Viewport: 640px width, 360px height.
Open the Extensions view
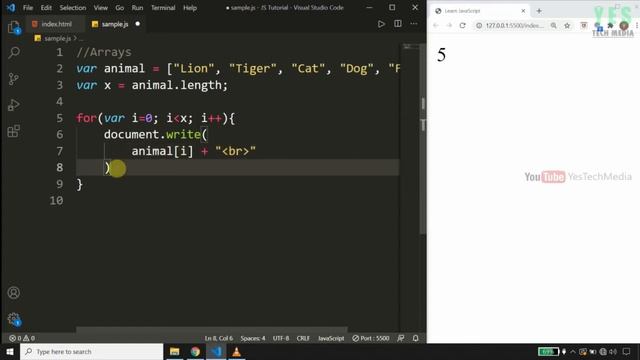tap(13, 131)
